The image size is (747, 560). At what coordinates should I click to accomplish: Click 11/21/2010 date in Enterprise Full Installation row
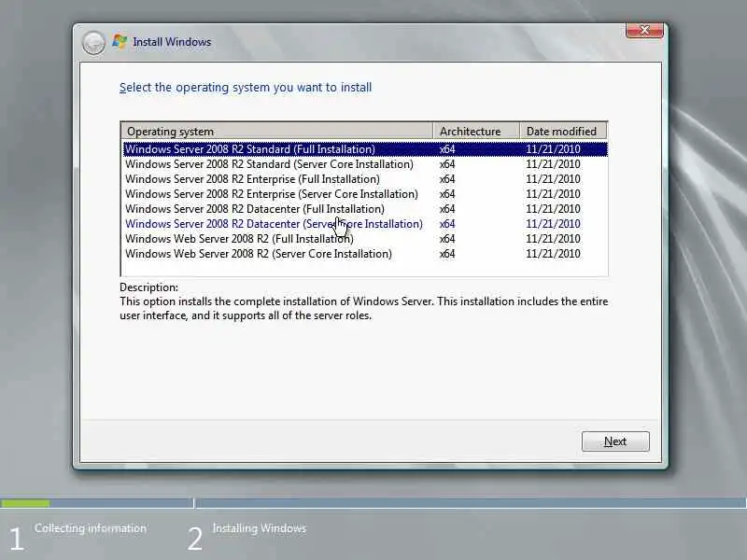click(x=553, y=179)
